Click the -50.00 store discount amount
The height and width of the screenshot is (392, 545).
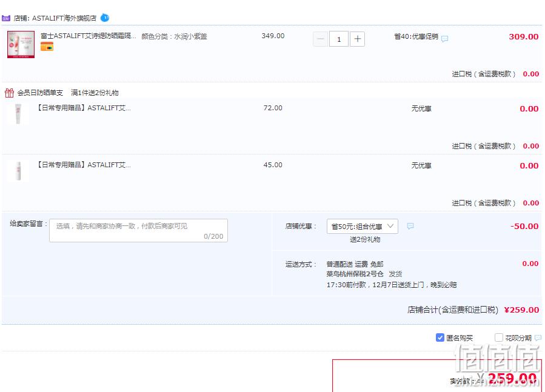coord(524,226)
